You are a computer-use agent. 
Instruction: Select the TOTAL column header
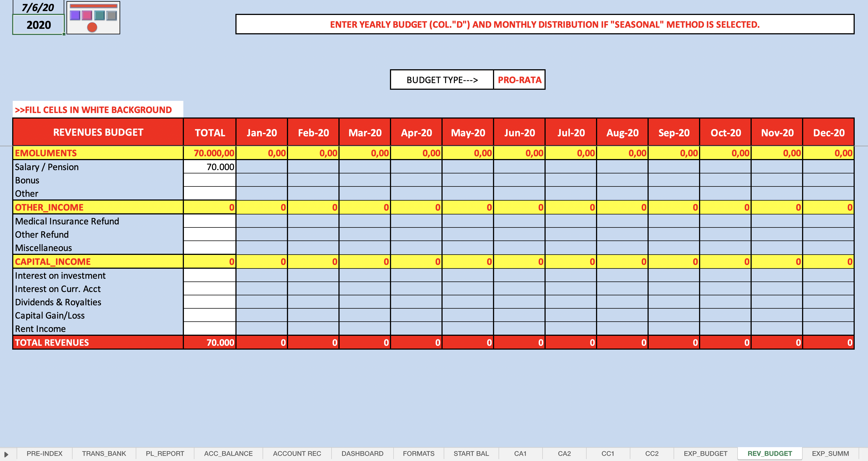pos(210,132)
